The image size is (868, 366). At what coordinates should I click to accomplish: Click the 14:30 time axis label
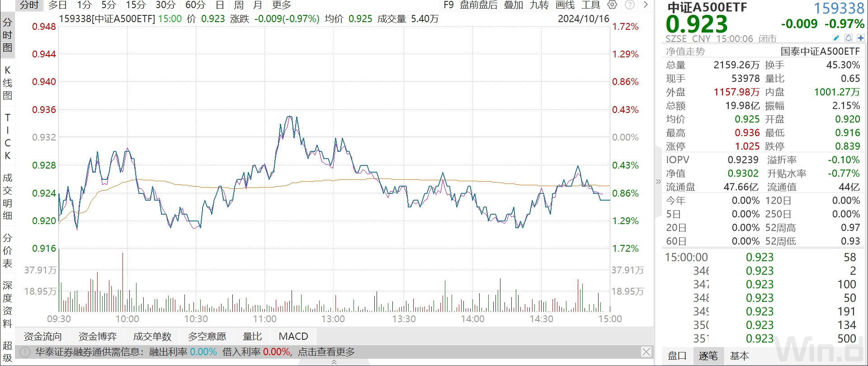tap(541, 319)
